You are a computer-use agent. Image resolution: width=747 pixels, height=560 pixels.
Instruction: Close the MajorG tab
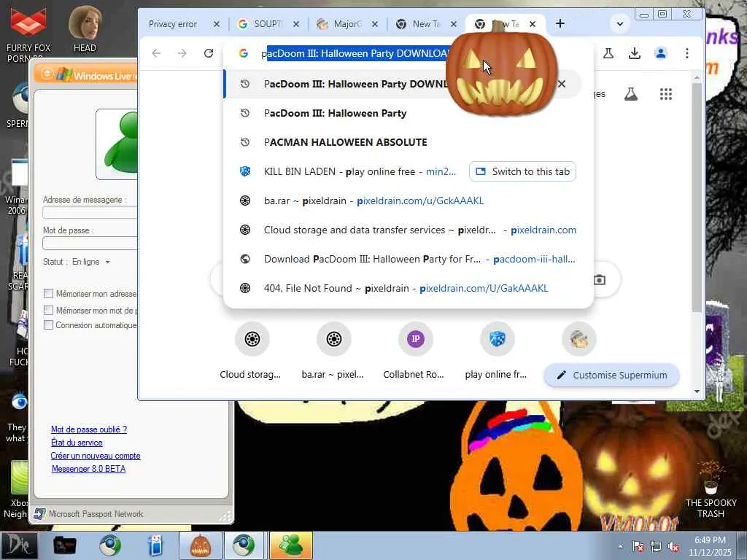click(x=375, y=24)
